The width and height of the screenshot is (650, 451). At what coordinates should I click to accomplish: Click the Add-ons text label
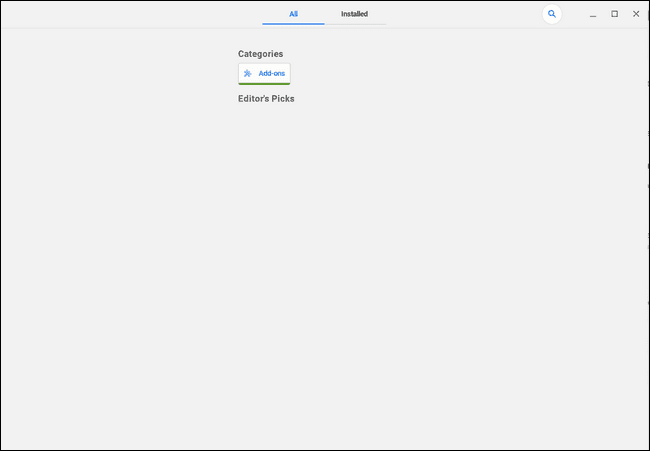tap(272, 73)
